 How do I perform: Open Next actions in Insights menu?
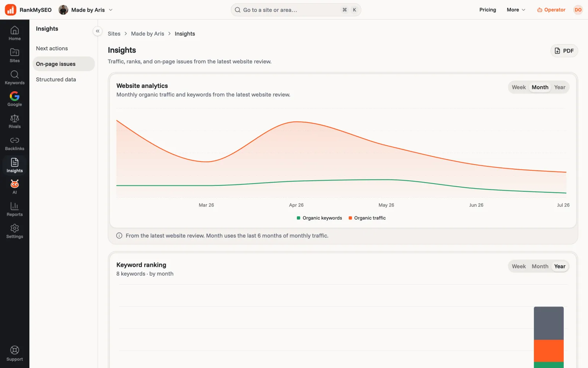point(64,49)
